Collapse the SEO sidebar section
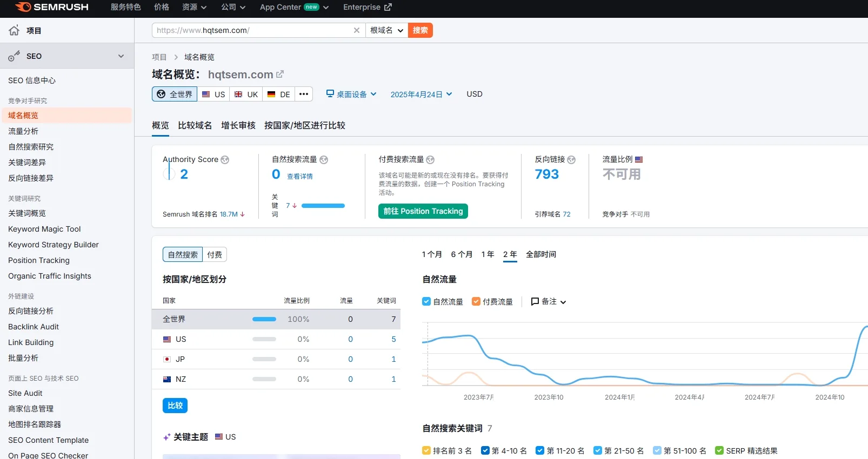 121,56
